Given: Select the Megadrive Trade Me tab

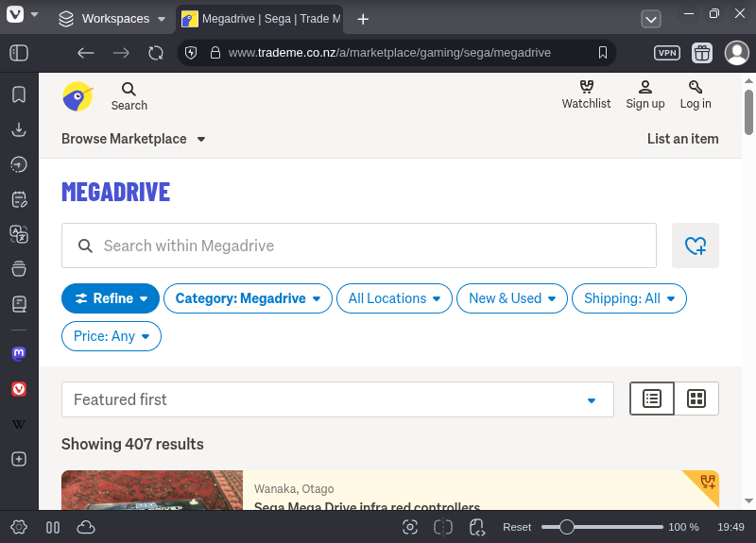Looking at the screenshot, I should click(x=260, y=19).
